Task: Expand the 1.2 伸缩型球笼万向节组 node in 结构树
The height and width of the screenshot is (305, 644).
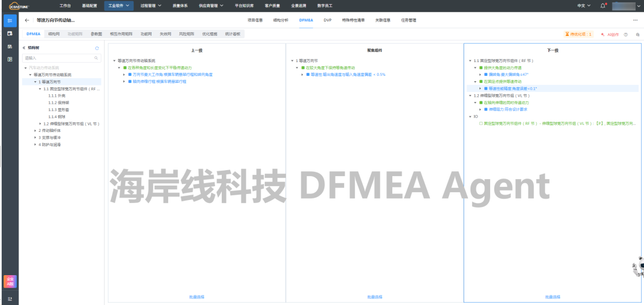Action: [x=41, y=124]
